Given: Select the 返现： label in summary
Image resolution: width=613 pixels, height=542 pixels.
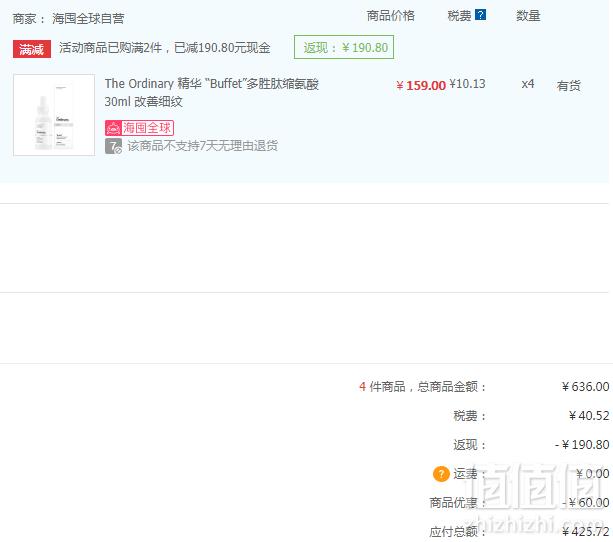Looking at the screenshot, I should click(469, 445).
